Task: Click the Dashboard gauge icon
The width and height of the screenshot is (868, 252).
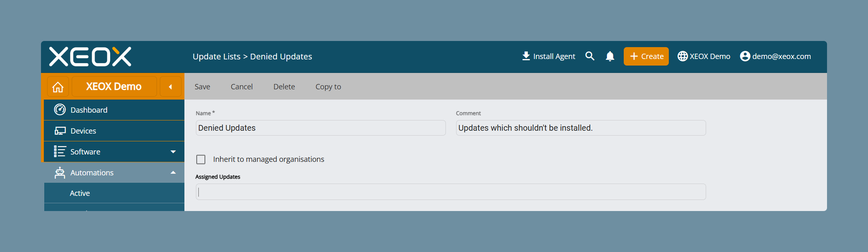Action: point(60,109)
